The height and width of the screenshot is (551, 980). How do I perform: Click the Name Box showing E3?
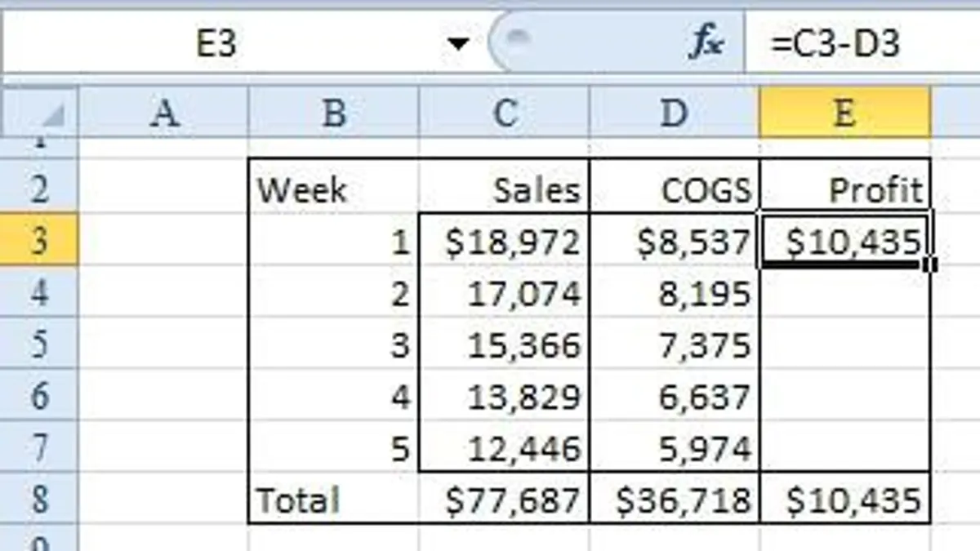(x=216, y=43)
